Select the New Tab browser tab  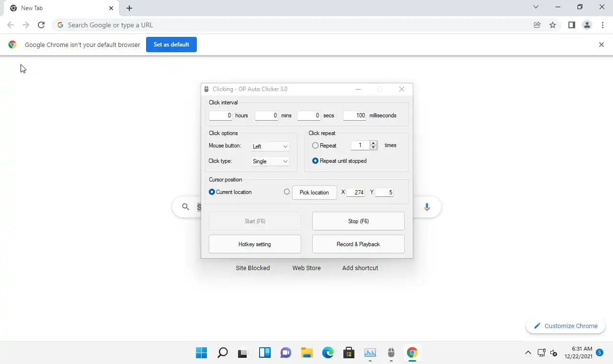tap(60, 8)
